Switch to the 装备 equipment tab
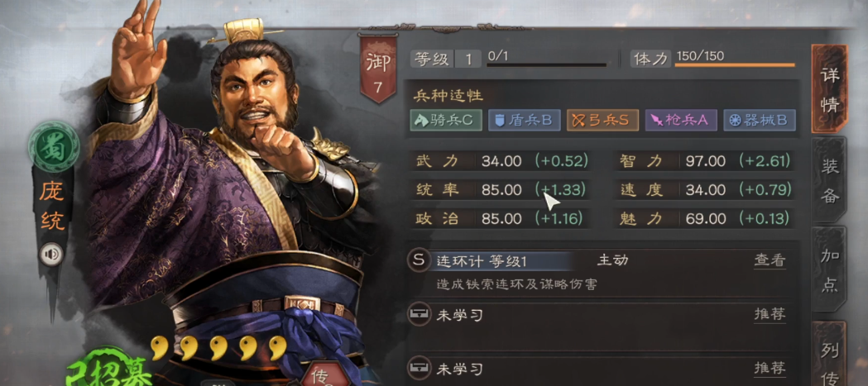The height and width of the screenshot is (386, 868). tap(829, 181)
